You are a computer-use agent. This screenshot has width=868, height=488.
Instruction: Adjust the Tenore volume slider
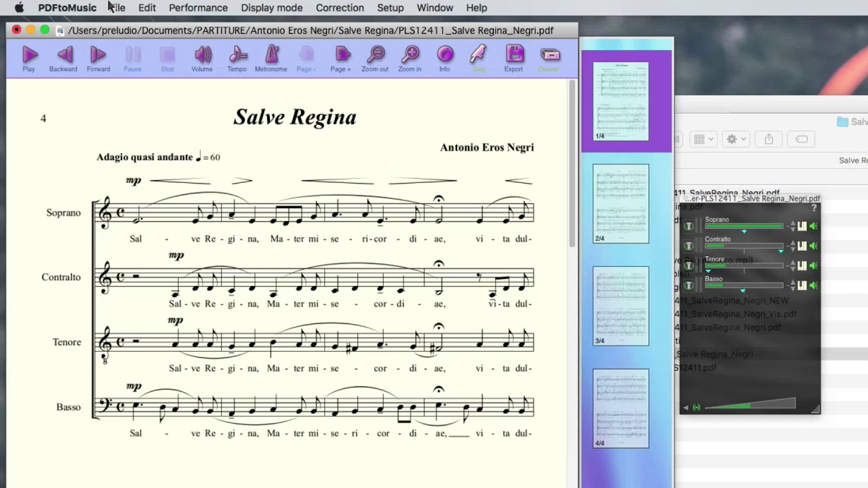pos(744,266)
